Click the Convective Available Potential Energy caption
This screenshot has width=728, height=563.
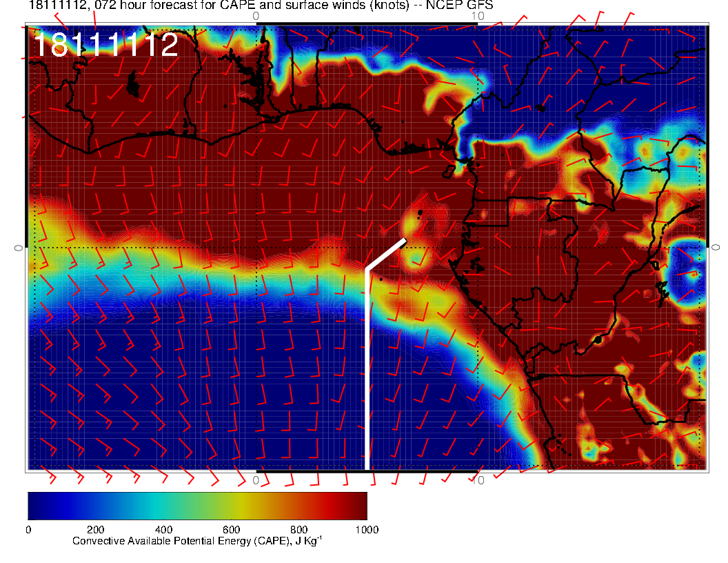pos(197,541)
